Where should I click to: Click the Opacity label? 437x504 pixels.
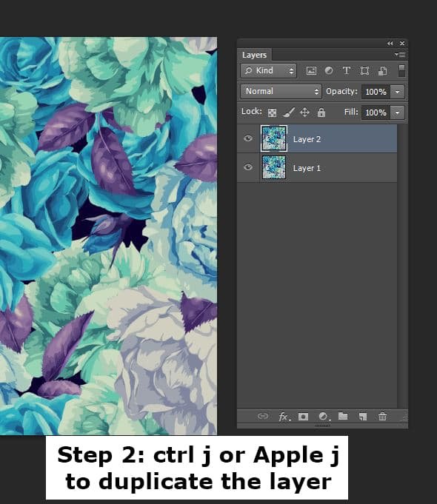[x=341, y=92]
